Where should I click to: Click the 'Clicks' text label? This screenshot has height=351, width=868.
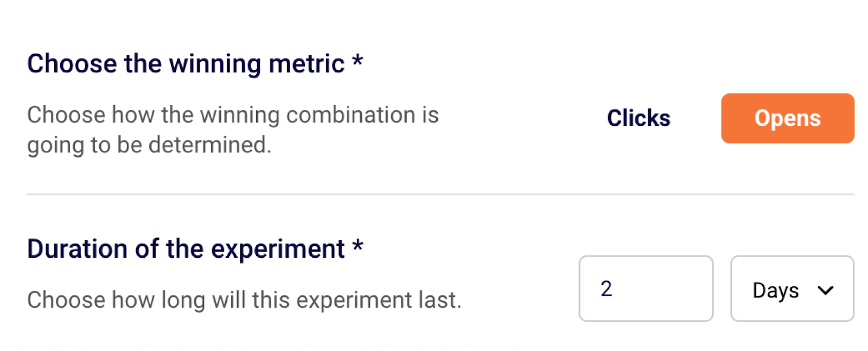[x=638, y=118]
